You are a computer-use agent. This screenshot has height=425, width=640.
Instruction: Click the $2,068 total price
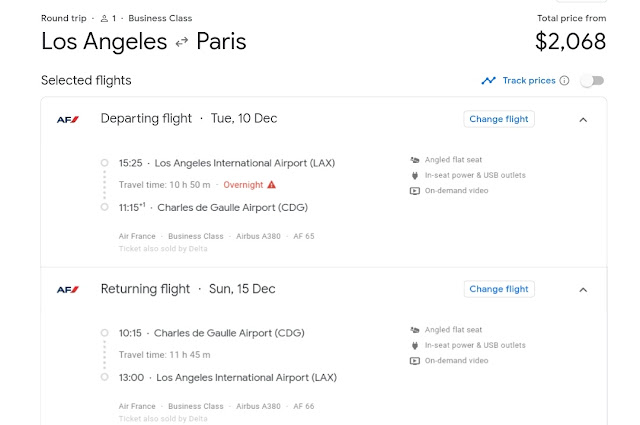(x=570, y=42)
